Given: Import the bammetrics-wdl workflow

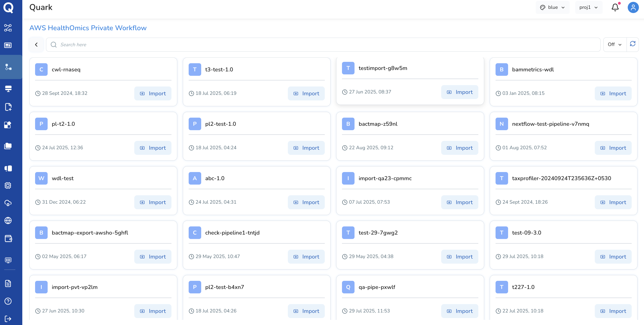Looking at the screenshot, I should 613,93.
